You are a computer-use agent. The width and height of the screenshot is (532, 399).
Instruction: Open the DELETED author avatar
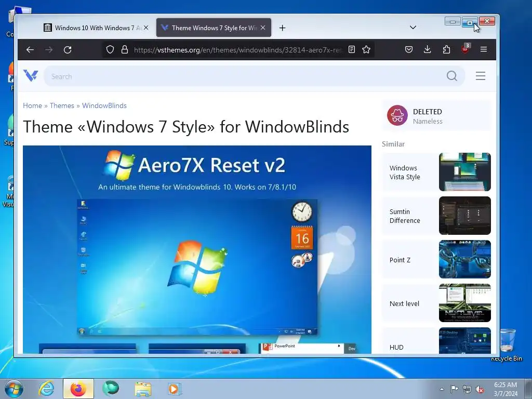tap(397, 115)
